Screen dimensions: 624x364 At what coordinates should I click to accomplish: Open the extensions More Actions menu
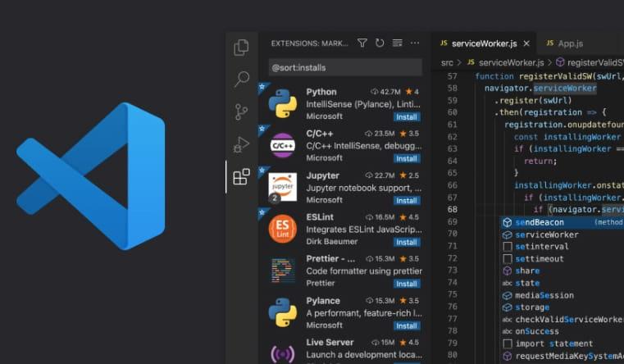tap(415, 43)
